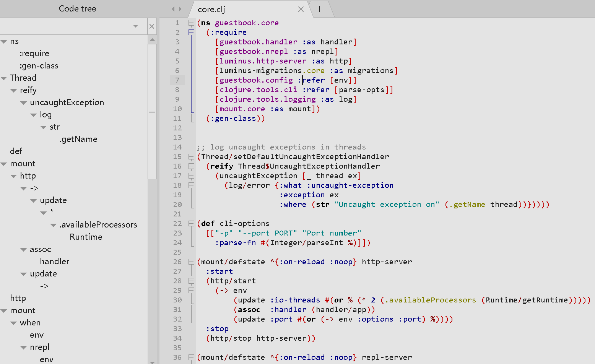595x364 pixels.
Task: Open the Code tree filter dropdown
Action: click(135, 26)
